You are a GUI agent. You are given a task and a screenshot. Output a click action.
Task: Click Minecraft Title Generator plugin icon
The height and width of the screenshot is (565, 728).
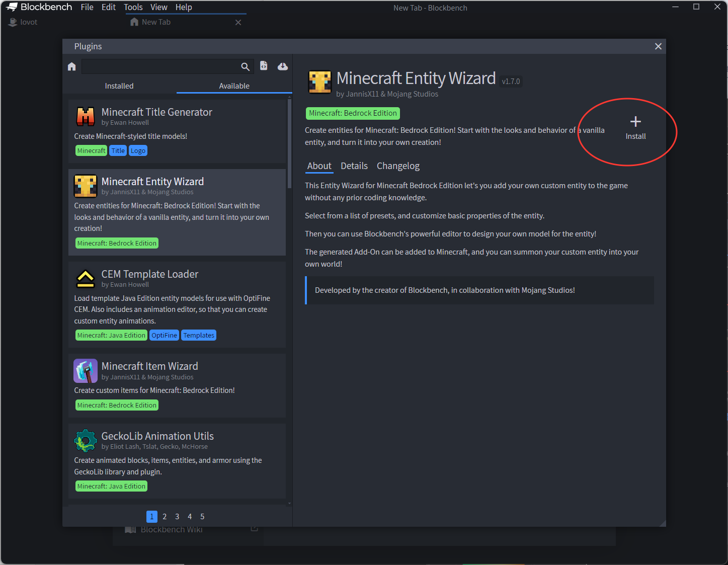tap(86, 117)
